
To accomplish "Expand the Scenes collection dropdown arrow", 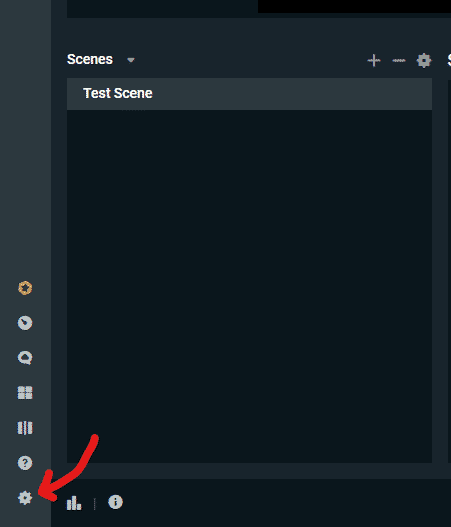I will tap(131, 60).
